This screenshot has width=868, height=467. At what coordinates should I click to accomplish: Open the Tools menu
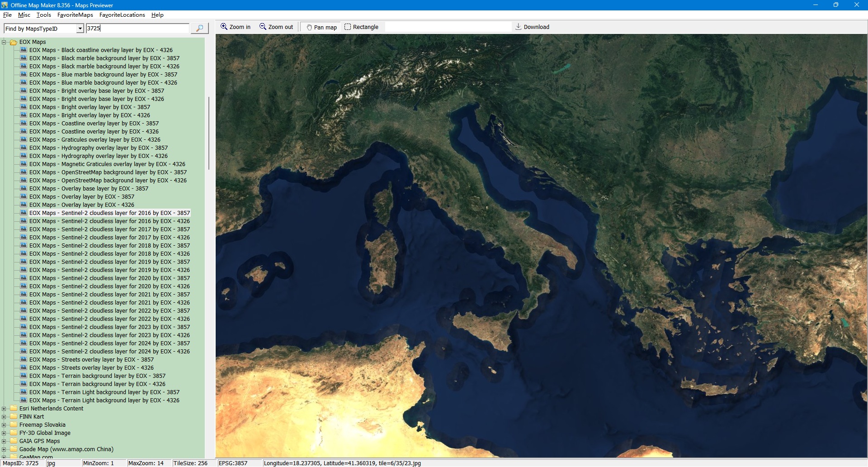point(43,15)
